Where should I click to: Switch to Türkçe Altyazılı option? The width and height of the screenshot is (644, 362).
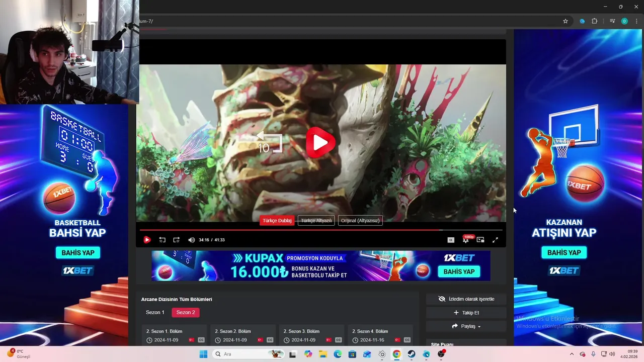[x=316, y=220]
